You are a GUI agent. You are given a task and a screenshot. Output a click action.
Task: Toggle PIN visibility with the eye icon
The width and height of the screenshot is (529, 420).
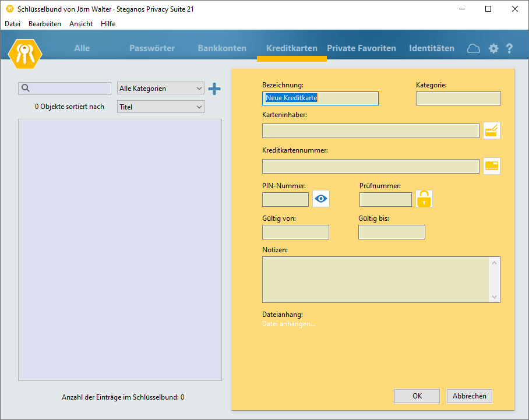[x=321, y=199]
